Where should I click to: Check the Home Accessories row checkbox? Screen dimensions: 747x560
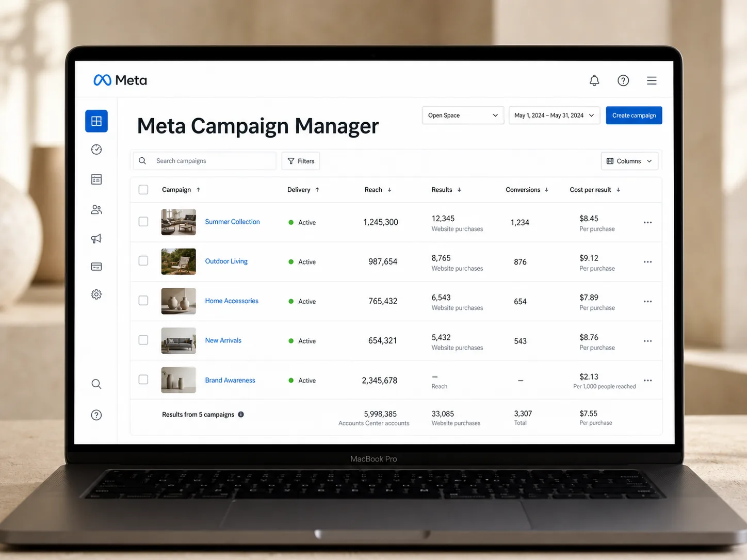[x=143, y=301]
